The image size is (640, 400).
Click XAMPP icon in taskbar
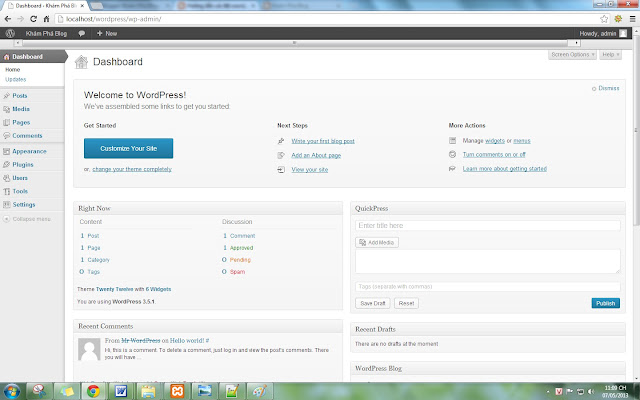point(177,391)
